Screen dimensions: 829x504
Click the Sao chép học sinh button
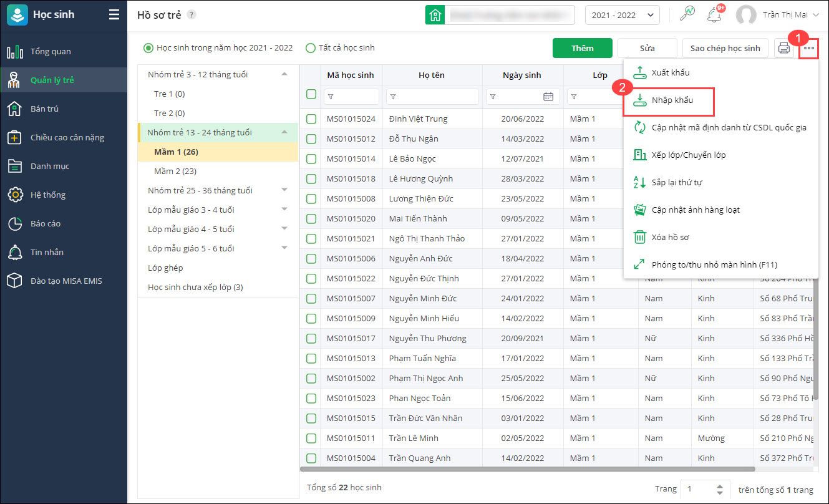coord(725,48)
